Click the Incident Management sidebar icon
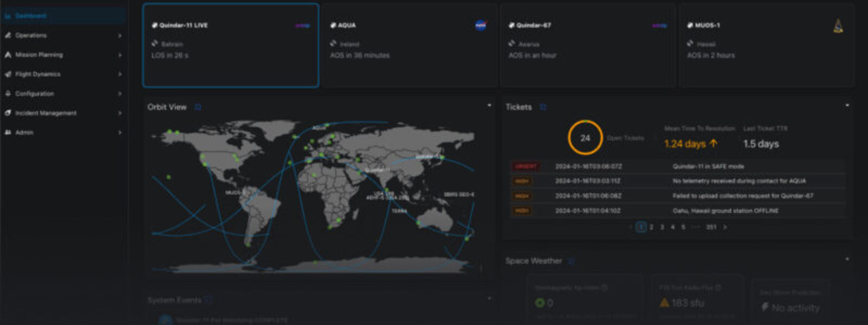Screen dimensions: 868x325 [8, 113]
